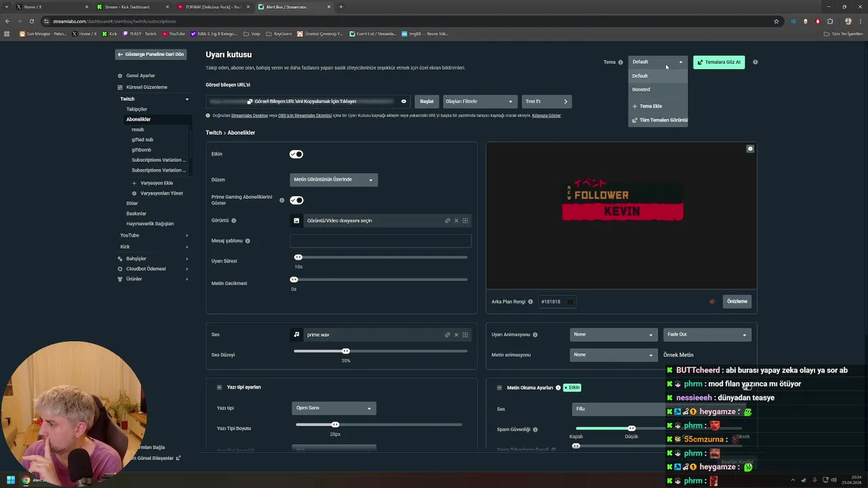Open the Uyarı Animasyonu dropdown set to None

tap(613, 334)
